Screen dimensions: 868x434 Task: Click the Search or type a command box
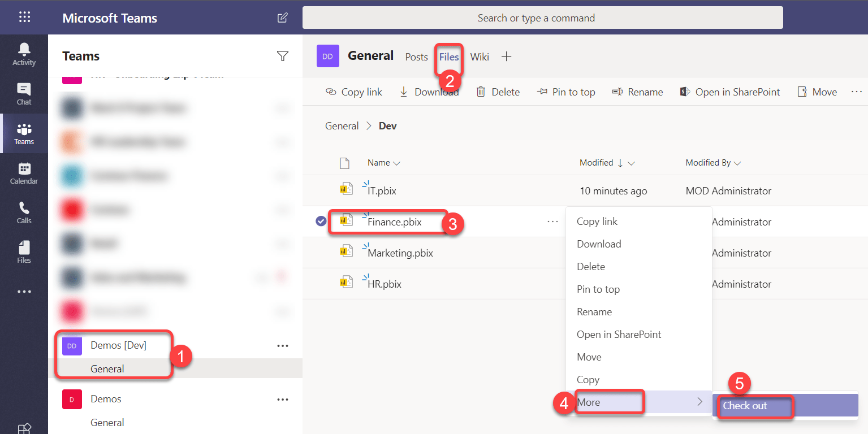543,18
